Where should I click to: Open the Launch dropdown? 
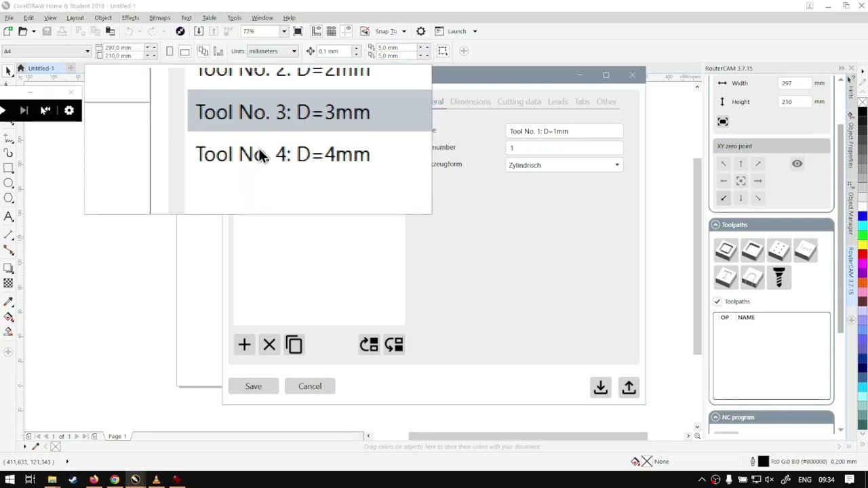coord(475,31)
